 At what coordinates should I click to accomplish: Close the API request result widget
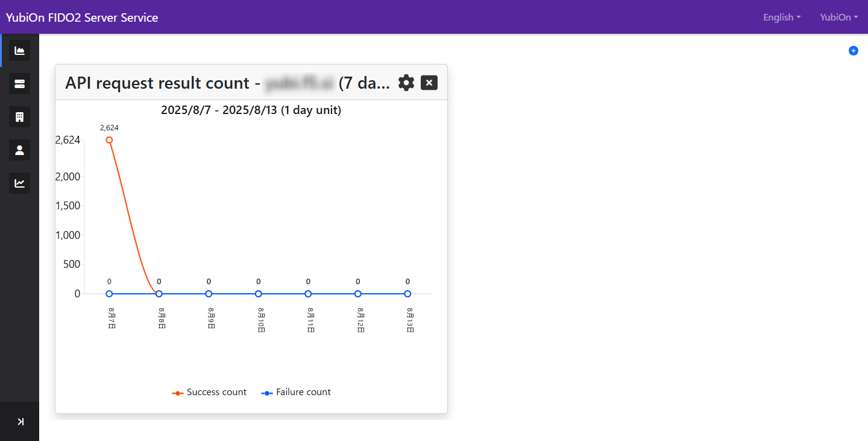tap(429, 83)
